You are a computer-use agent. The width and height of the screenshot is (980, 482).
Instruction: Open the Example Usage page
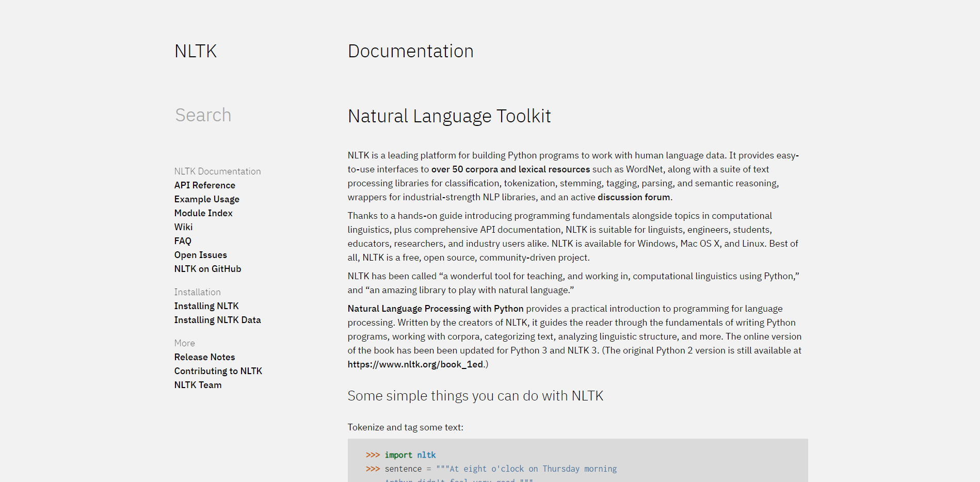(x=206, y=199)
